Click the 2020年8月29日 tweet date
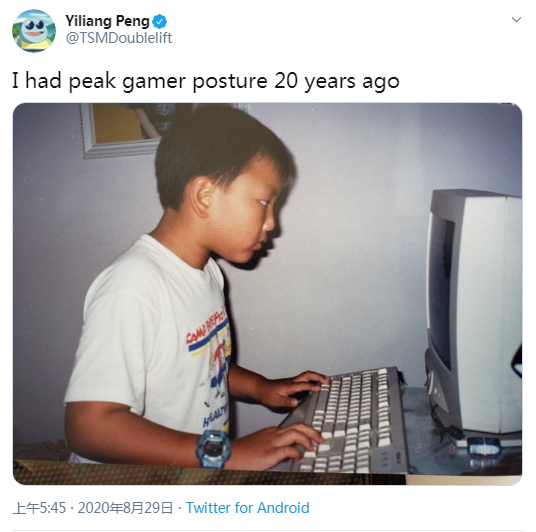This screenshot has width=536, height=532. pyautogui.click(x=125, y=508)
